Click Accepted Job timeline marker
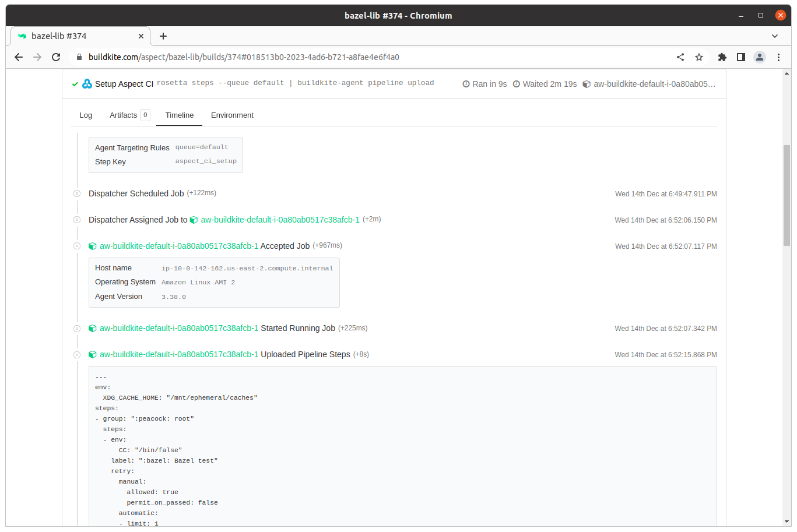This screenshot has width=797, height=532. click(77, 246)
